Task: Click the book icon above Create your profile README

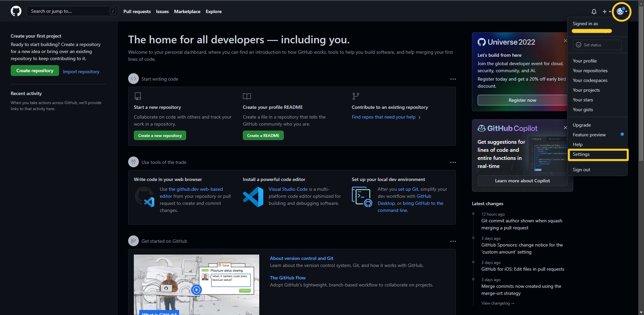Action: pyautogui.click(x=247, y=96)
